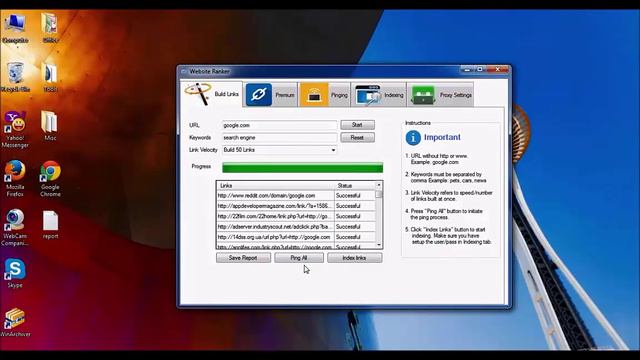Launch Skype from the desktop
The height and width of the screenshot is (360, 640).
coord(15,273)
